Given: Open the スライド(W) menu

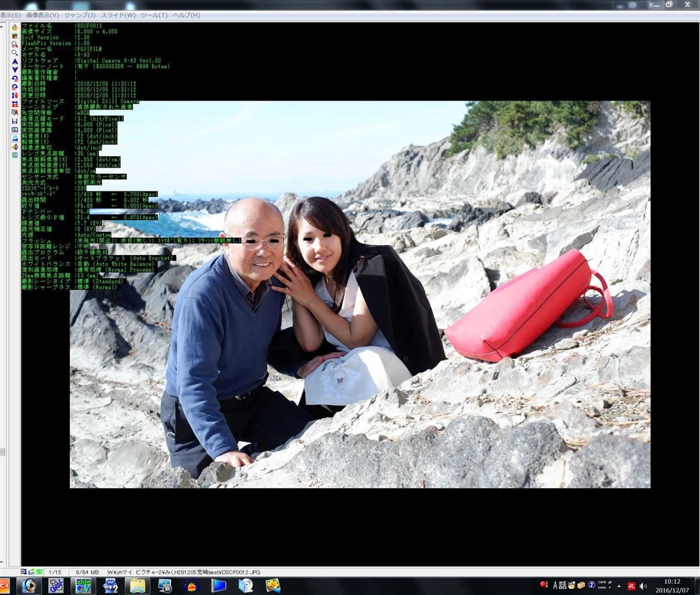Looking at the screenshot, I should coord(118,15).
